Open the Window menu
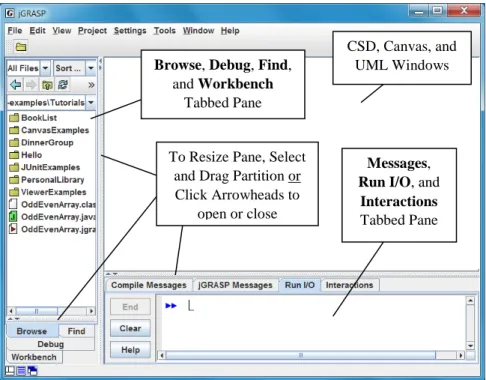This screenshot has height=380, width=486. [x=198, y=31]
